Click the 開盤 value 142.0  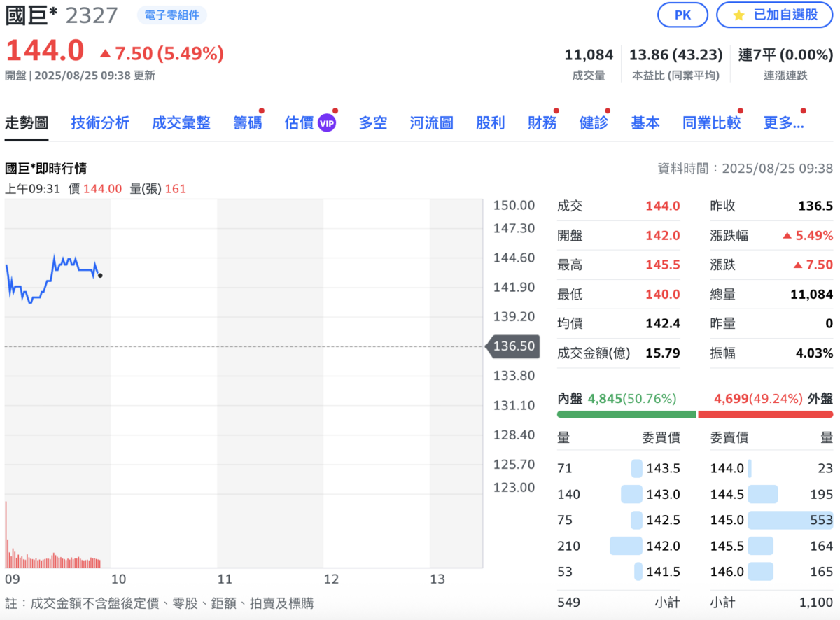tap(662, 236)
